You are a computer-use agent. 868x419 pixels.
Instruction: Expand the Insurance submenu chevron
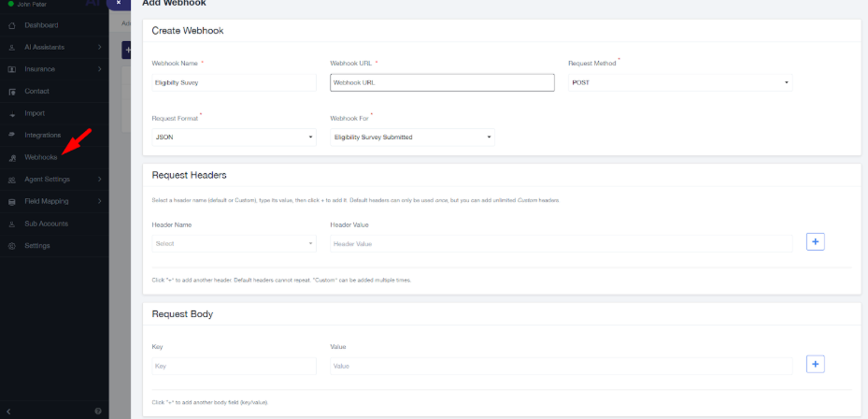(x=99, y=69)
